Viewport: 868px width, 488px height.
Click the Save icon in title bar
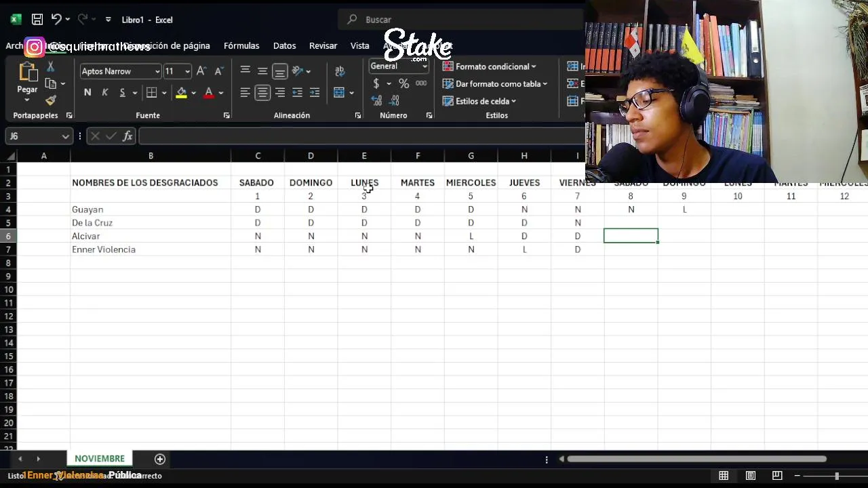click(x=37, y=20)
